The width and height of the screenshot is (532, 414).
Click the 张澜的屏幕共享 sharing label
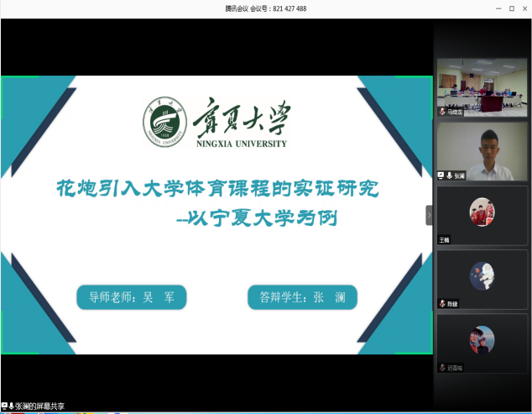(x=40, y=406)
